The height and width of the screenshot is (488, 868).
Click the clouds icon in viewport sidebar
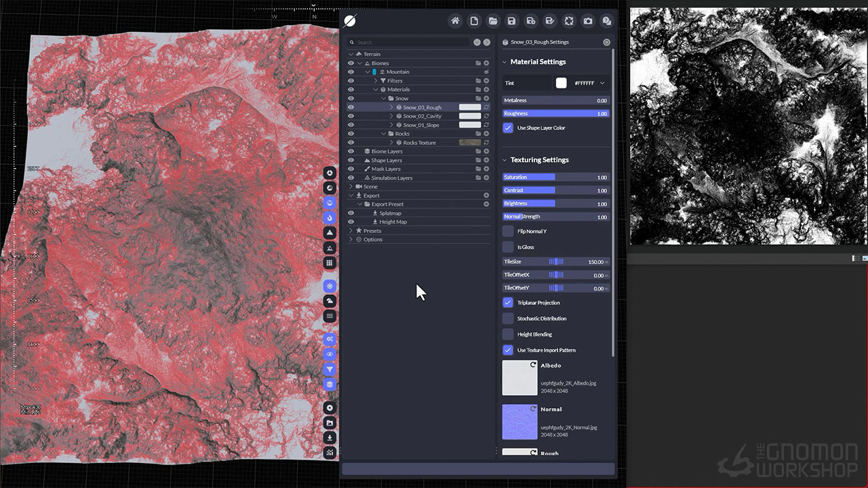(330, 301)
